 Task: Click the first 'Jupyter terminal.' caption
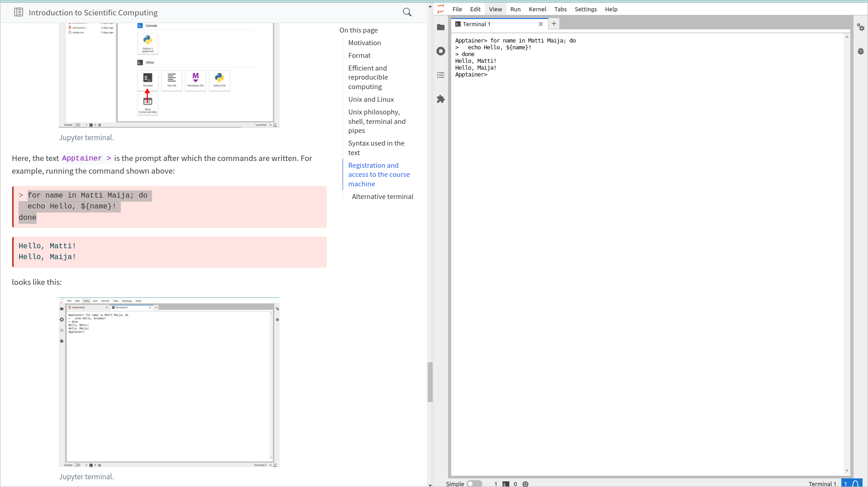click(x=86, y=137)
